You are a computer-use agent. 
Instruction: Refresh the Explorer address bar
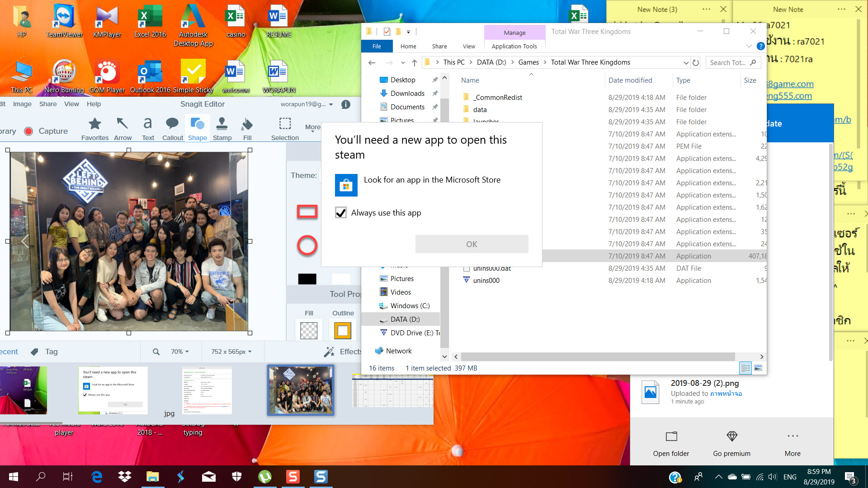(696, 63)
